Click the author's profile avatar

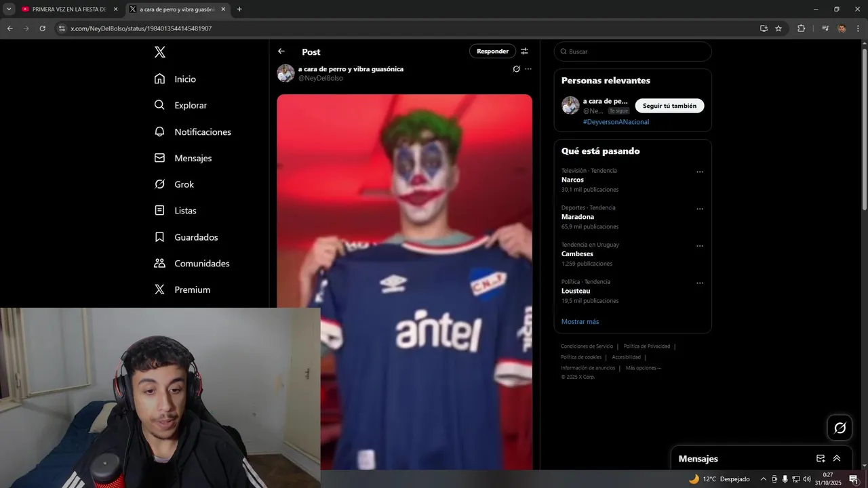(285, 73)
